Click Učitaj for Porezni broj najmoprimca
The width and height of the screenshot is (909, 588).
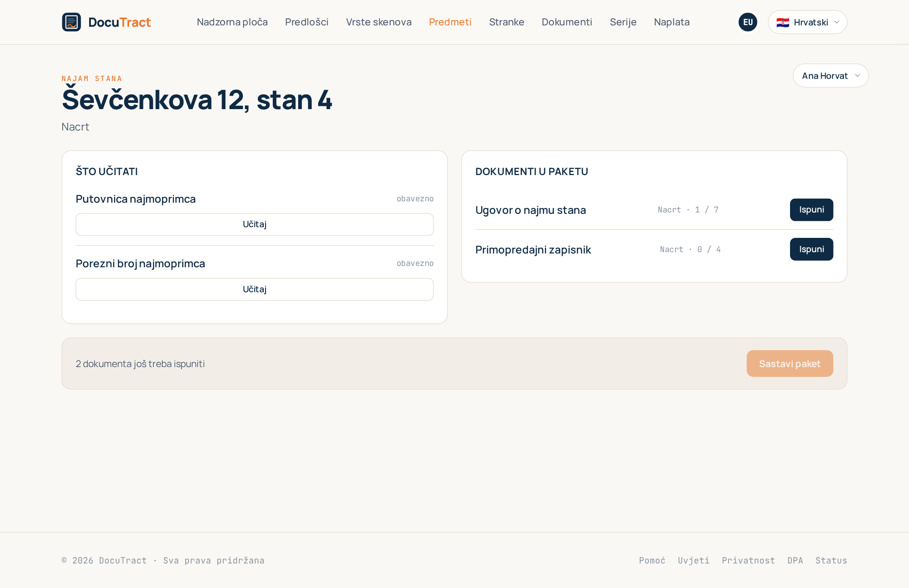254,290
